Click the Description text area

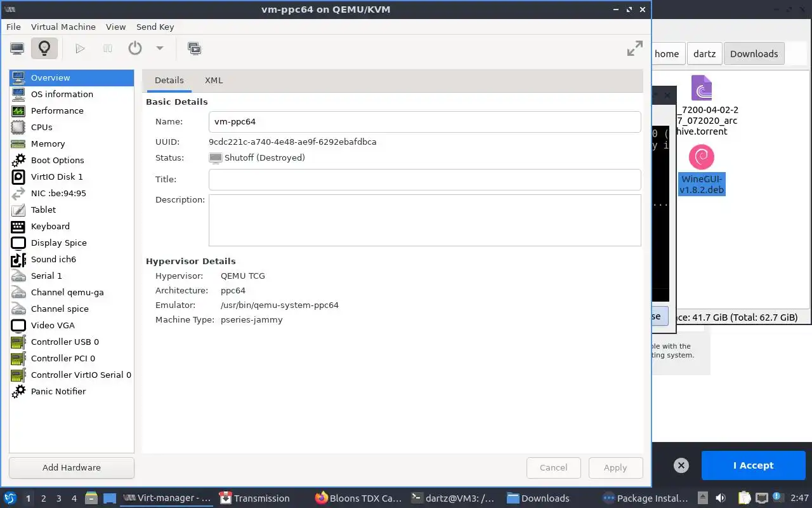(424, 220)
